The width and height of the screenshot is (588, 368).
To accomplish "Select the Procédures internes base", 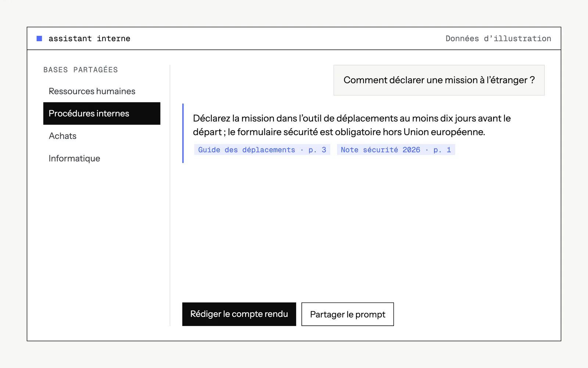I will pos(102,113).
